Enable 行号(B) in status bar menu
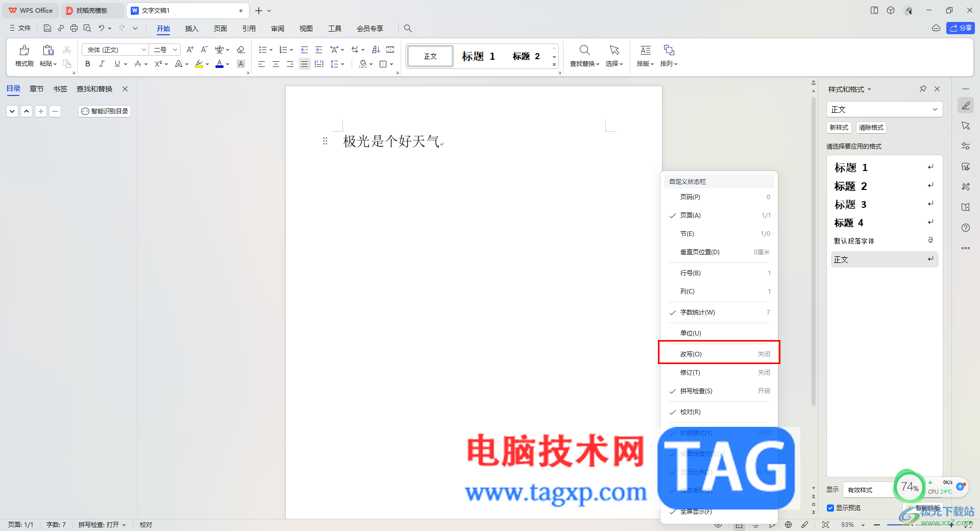980x531 pixels. (x=719, y=273)
